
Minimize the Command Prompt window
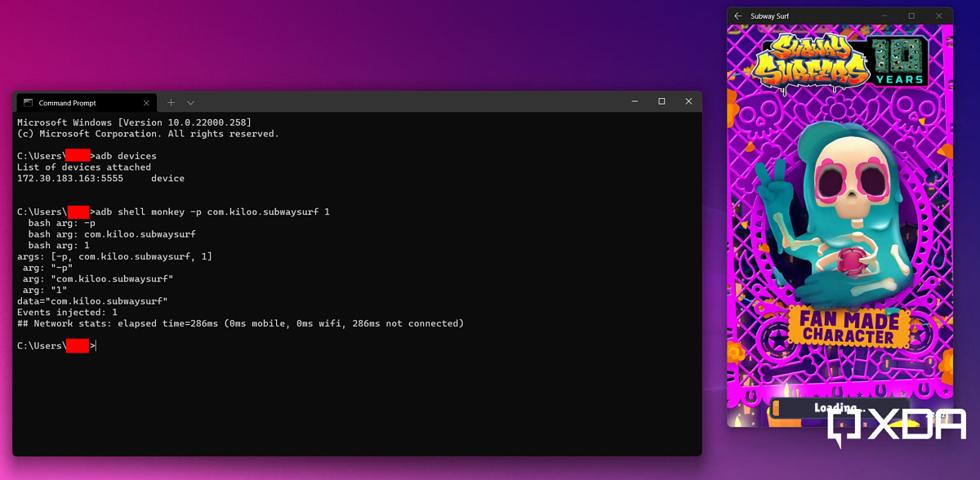pos(635,101)
